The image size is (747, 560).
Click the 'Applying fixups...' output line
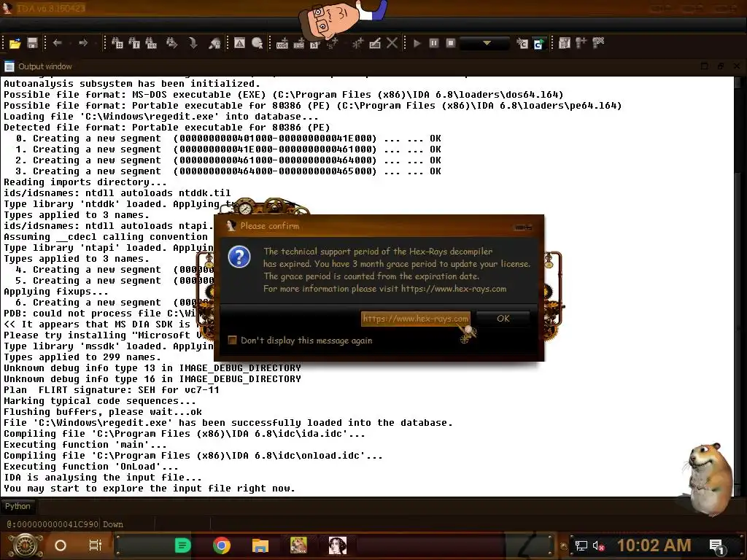point(56,292)
